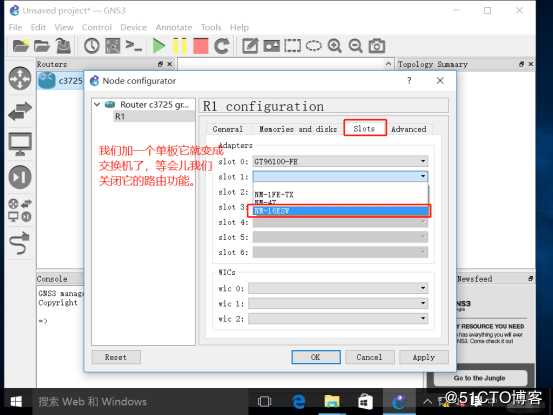Open the View menu
The width and height of the screenshot is (553, 415).
click(64, 27)
